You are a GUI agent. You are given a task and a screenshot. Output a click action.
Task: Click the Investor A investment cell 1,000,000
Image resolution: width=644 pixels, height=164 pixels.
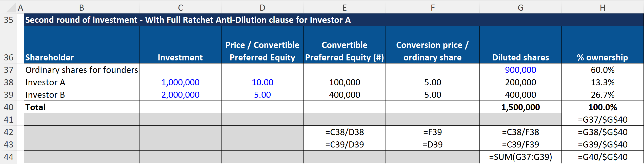180,82
